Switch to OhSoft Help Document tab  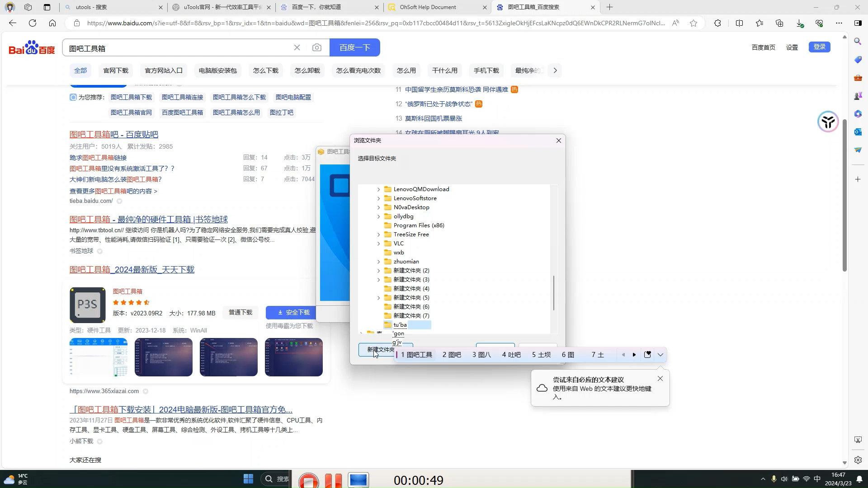coord(438,7)
